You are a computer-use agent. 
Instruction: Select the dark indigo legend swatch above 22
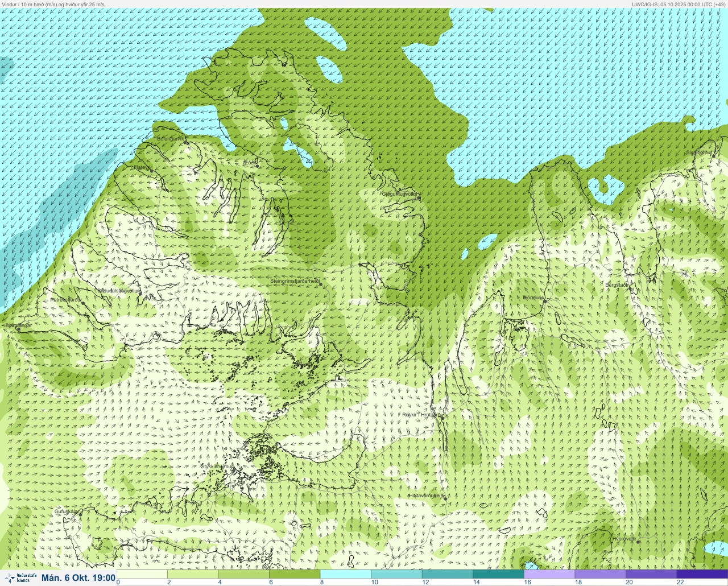pos(702,574)
